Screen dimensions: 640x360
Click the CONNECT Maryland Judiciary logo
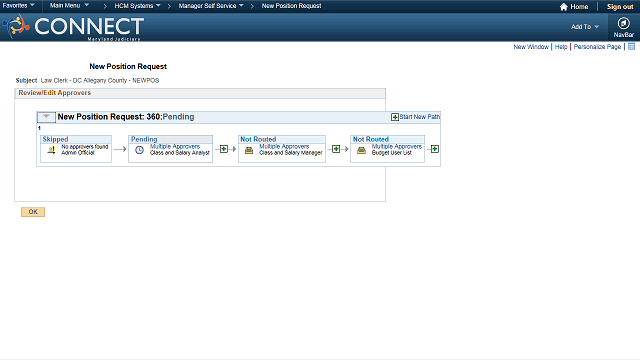(73, 27)
